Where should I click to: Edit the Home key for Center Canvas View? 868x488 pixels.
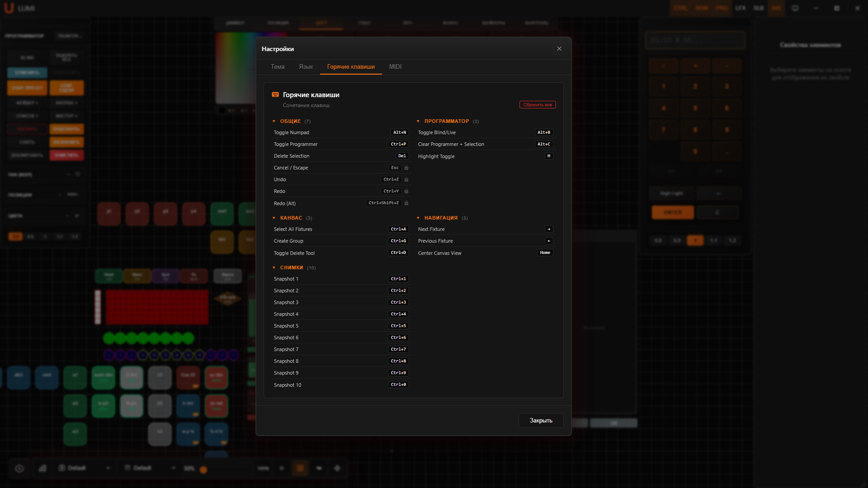[545, 253]
